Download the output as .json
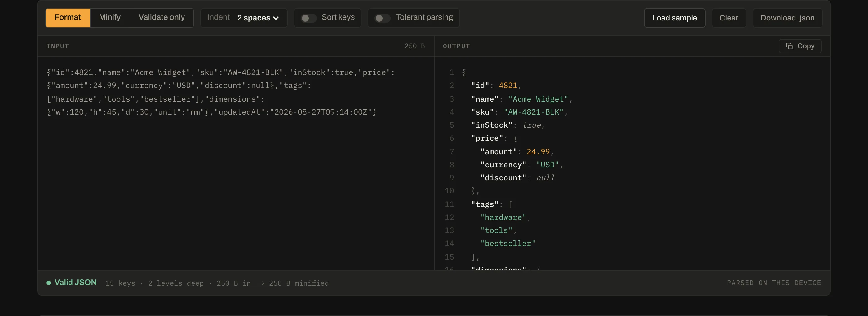 click(787, 18)
